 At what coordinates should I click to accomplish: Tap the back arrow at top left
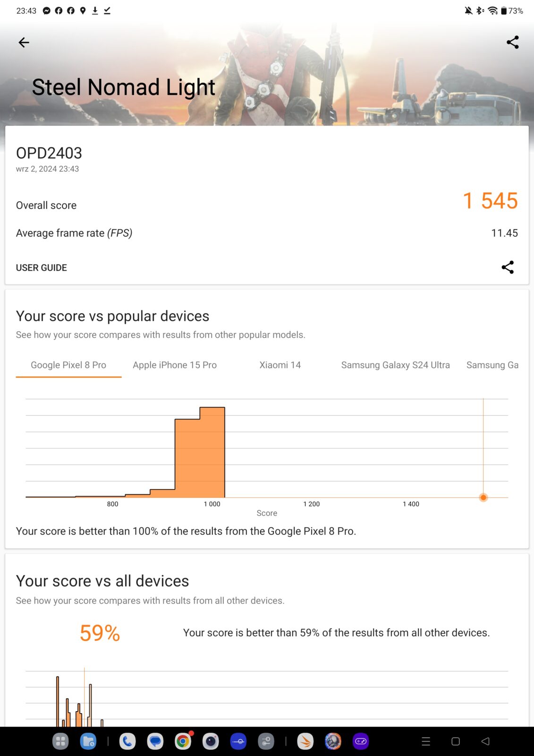tap(24, 43)
